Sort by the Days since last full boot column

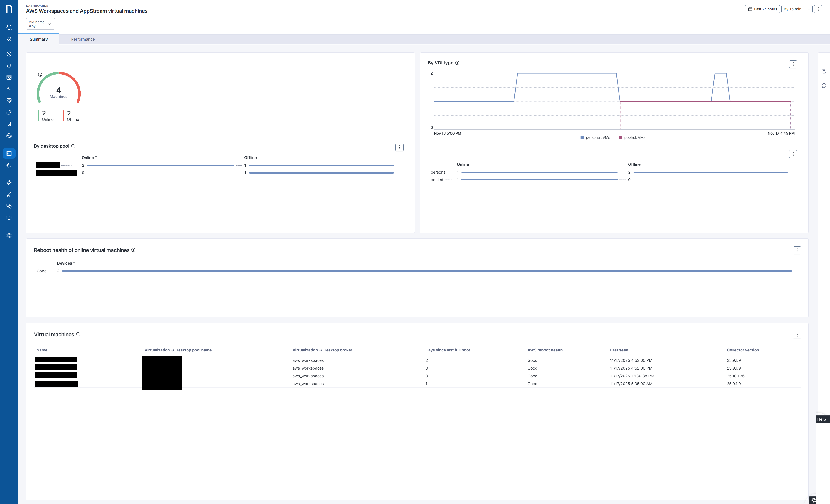pos(447,350)
